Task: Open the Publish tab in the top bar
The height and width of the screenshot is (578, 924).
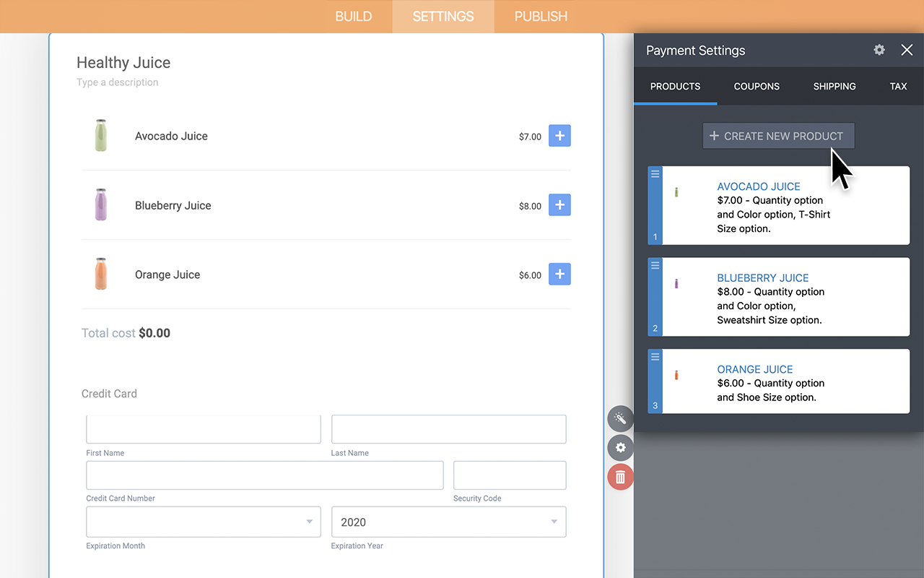Action: (541, 16)
